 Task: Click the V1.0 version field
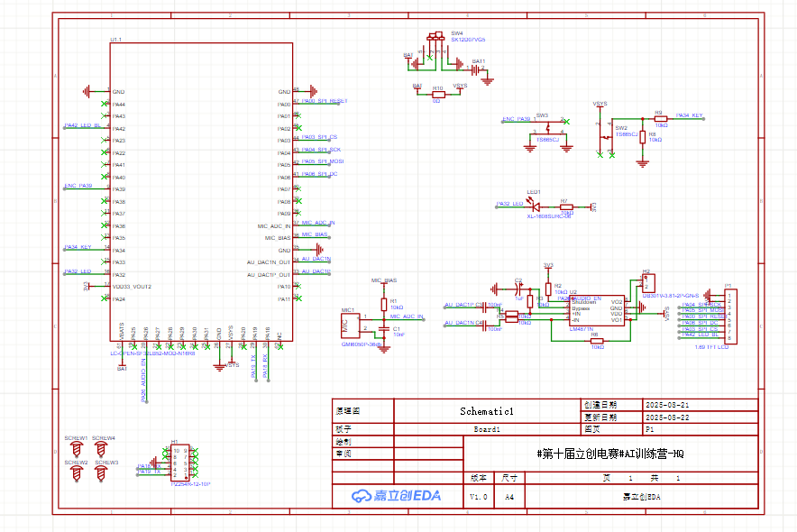coord(478,496)
